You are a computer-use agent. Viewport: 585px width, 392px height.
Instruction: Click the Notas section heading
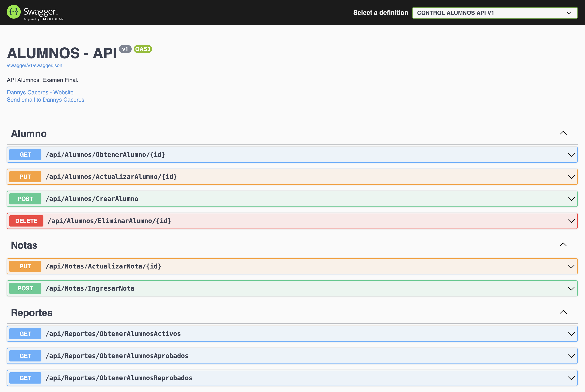[24, 245]
